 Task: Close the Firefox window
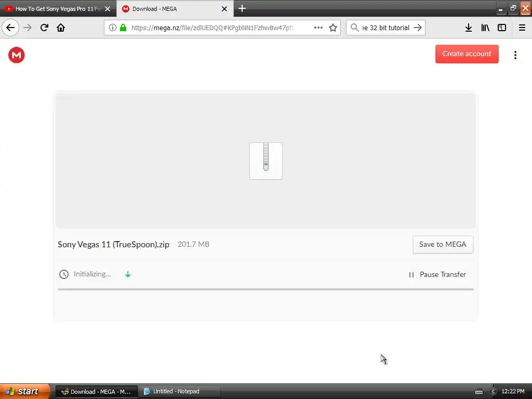pos(525,8)
